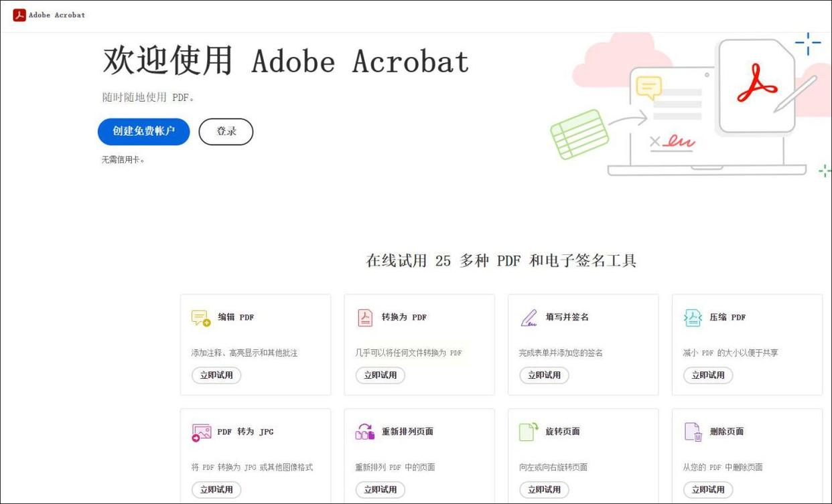The image size is (832, 504).
Task: Click 重新排列 PDF 中的页面 description
Action: click(395, 467)
